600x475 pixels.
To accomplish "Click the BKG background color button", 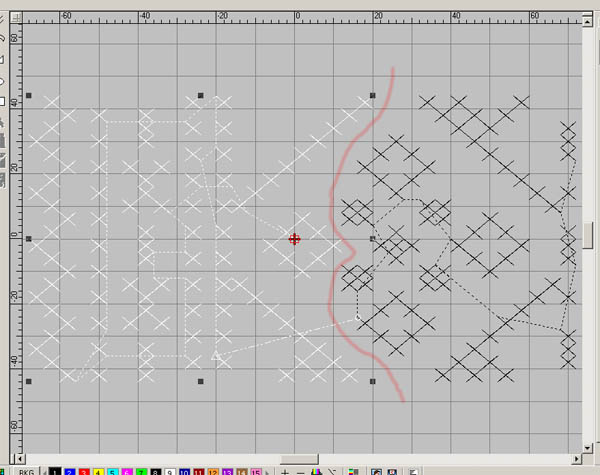I will coord(26,472).
